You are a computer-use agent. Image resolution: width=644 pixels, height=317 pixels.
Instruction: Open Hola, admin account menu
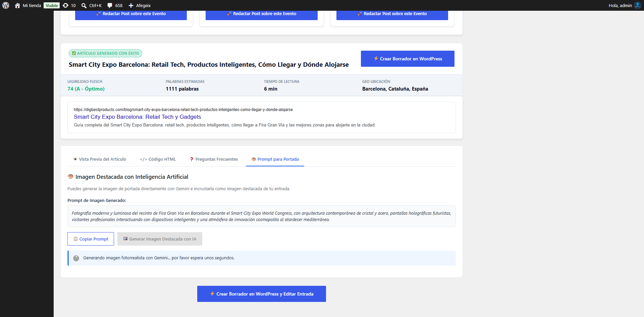coord(625,5)
